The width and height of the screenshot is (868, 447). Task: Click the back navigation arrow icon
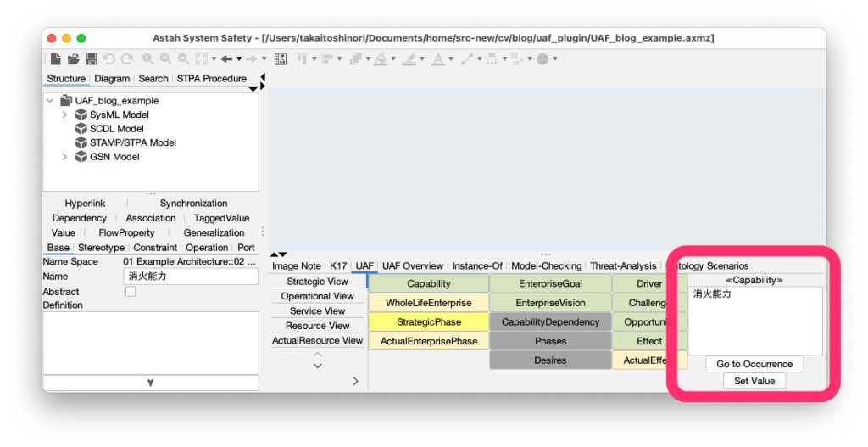point(226,59)
